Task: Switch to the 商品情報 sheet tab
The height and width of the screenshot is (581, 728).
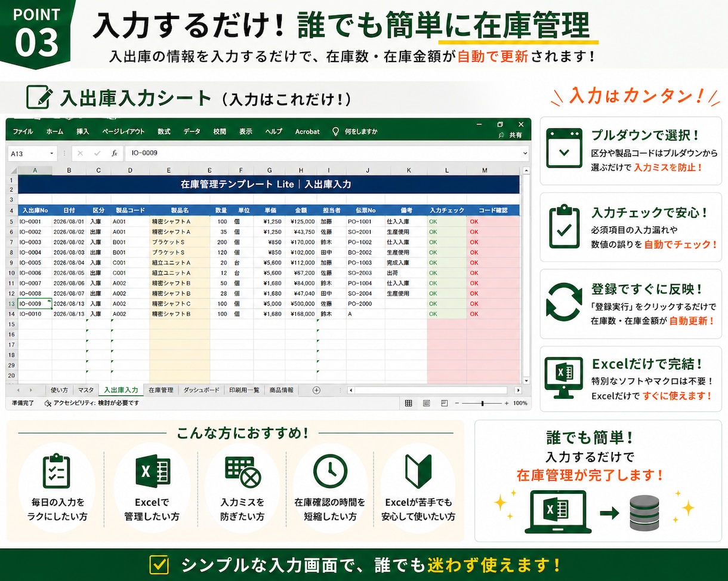Action: (281, 390)
